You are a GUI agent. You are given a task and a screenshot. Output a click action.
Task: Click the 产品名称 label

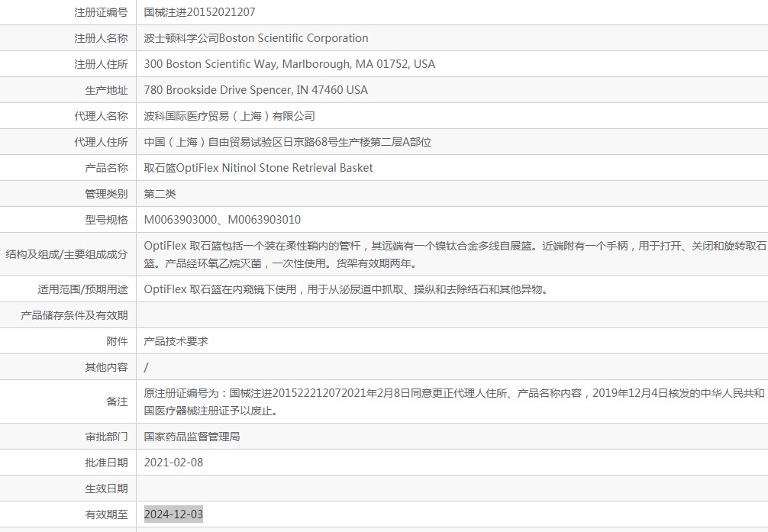click(106, 168)
